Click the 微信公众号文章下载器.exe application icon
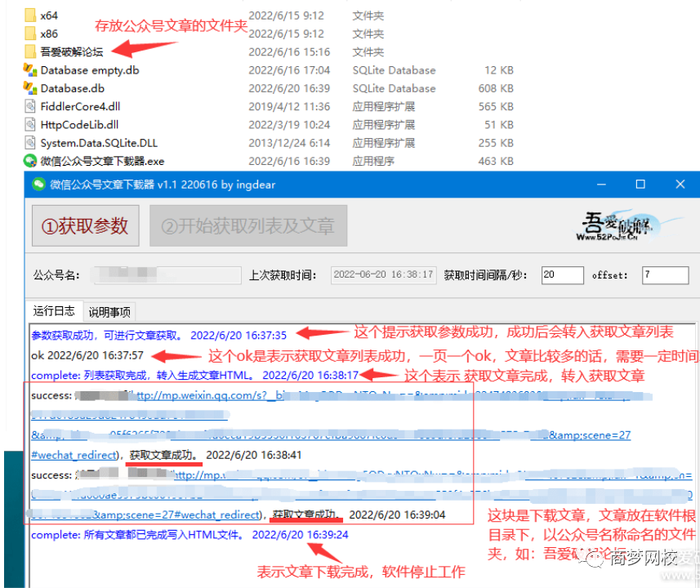 [30, 161]
